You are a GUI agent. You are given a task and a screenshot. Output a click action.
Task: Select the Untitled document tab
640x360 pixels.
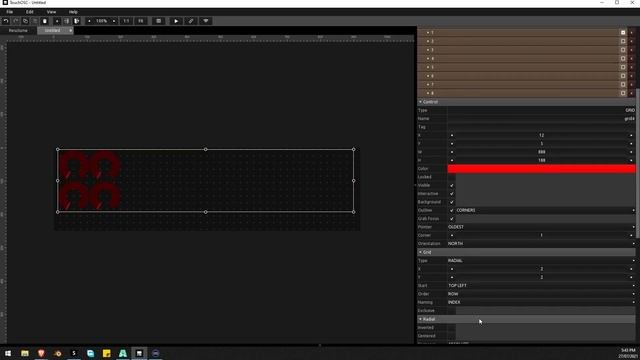click(52, 31)
